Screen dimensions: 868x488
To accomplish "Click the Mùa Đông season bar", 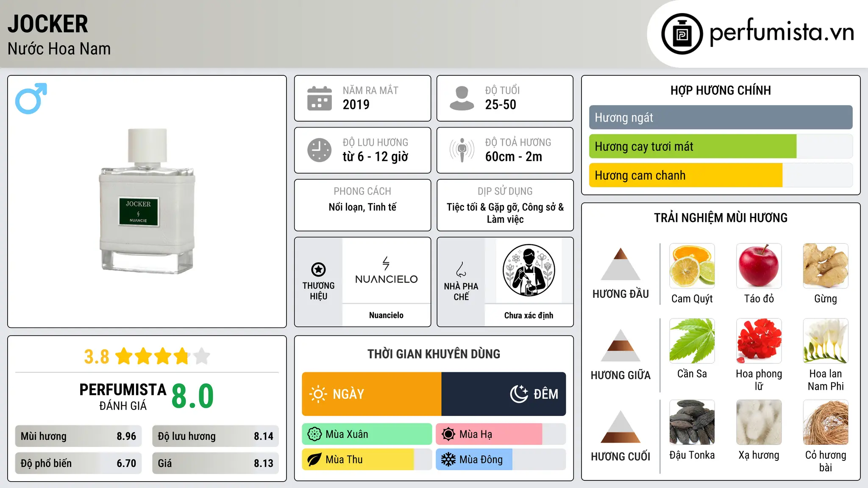I will 501,460.
